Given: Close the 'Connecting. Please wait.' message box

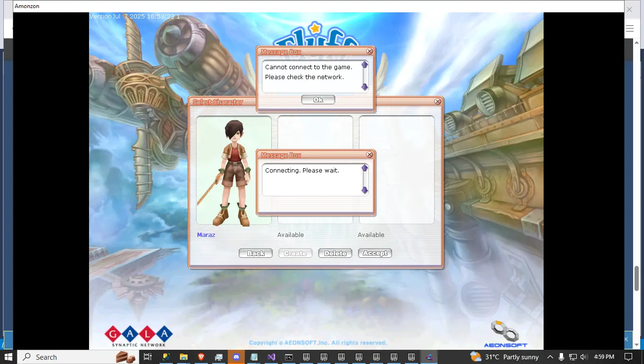Looking at the screenshot, I should [x=370, y=155].
